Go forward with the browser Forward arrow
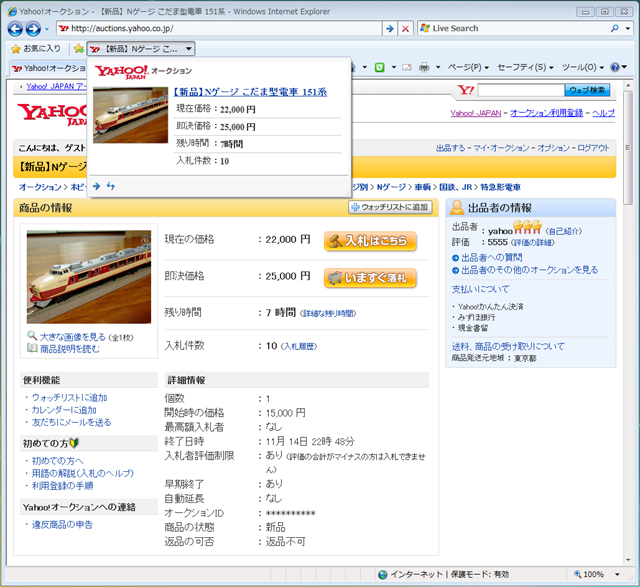 [x=33, y=29]
